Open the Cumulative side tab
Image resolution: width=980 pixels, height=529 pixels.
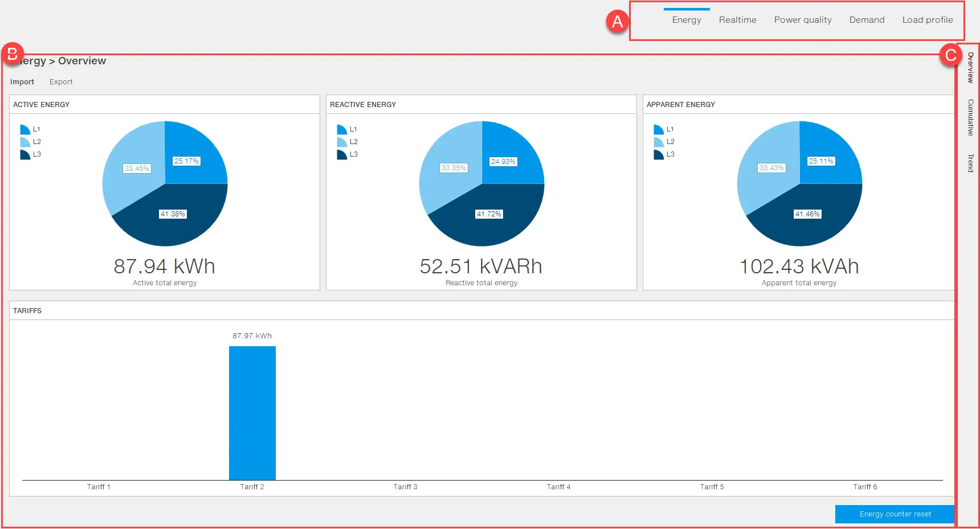pos(970,117)
